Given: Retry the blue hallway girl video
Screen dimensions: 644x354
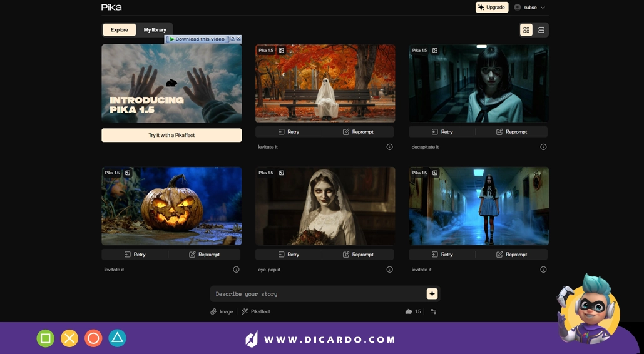Looking at the screenshot, I should click(x=442, y=255).
